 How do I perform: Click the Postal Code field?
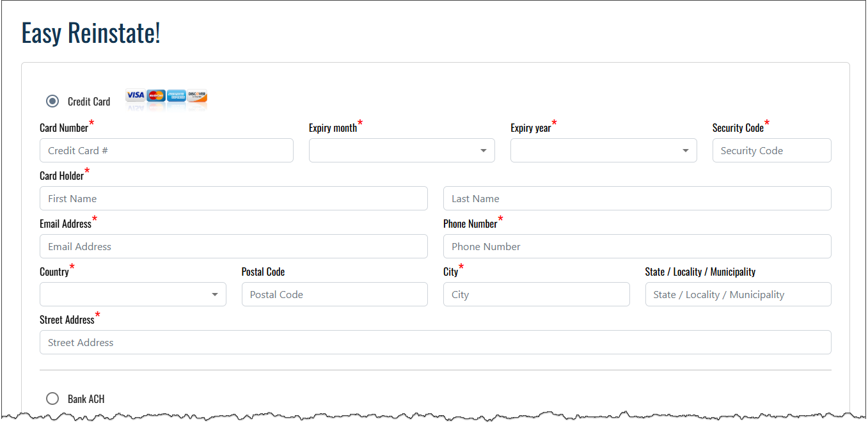point(335,294)
